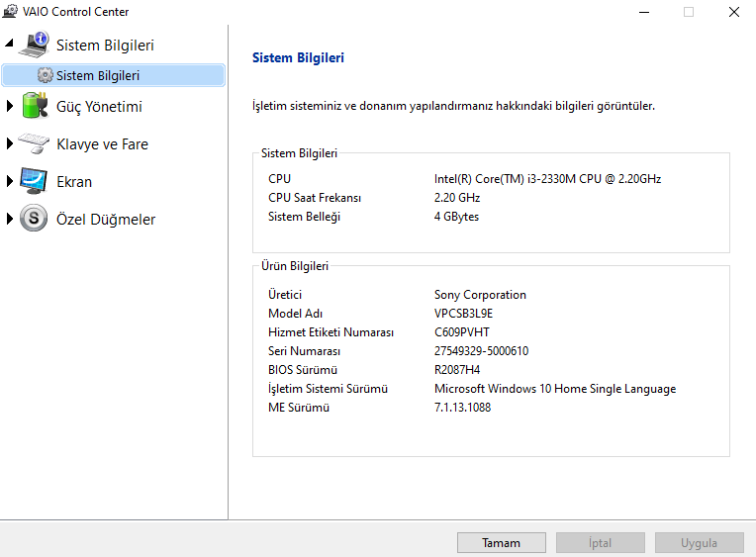
Task: Open the Ekran section label
Action: coord(74,182)
